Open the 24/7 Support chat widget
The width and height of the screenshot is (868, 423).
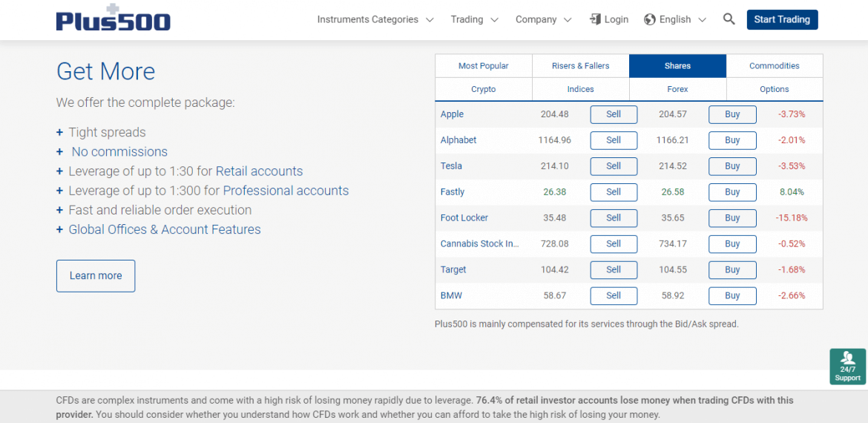coord(847,367)
